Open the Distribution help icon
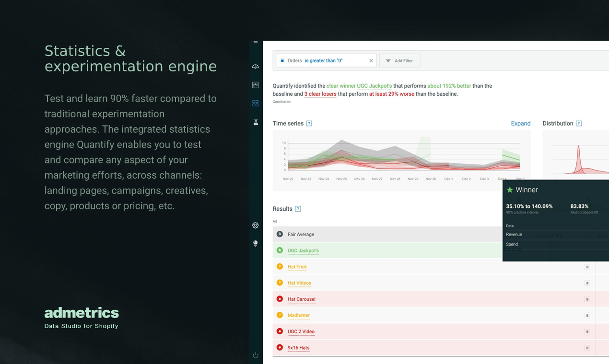Screen dimensions: 609x364 579,124
